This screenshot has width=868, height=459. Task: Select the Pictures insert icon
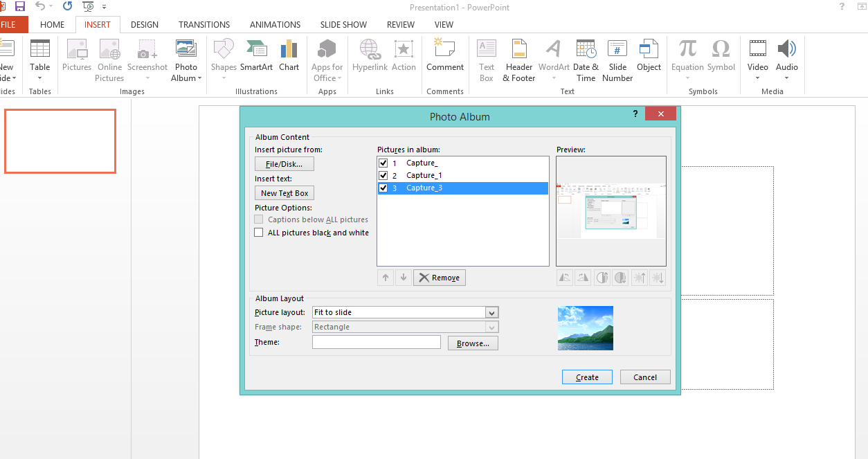[x=76, y=55]
